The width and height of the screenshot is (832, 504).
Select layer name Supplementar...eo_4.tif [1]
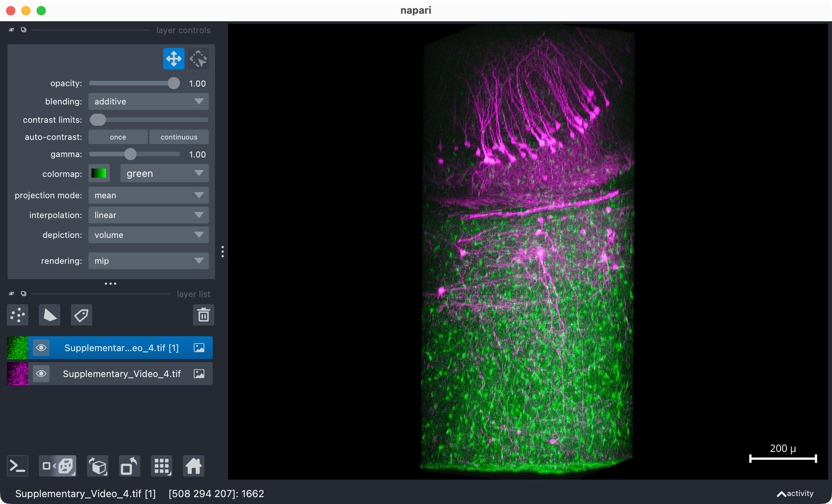click(121, 348)
